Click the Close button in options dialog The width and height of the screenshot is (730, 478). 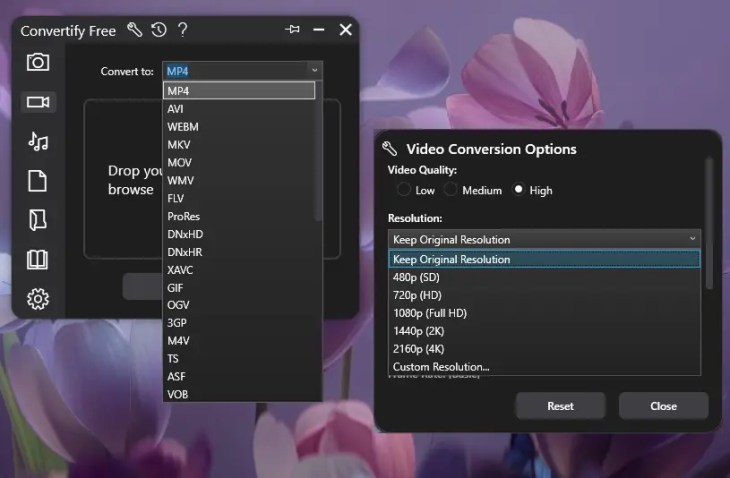[663, 406]
